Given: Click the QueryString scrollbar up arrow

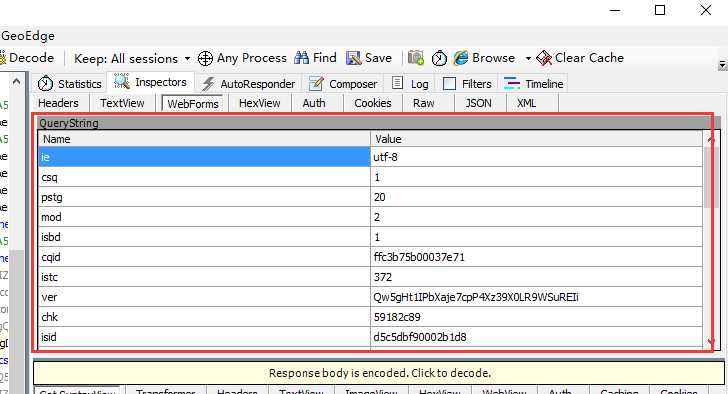Looking at the screenshot, I should tap(710, 139).
